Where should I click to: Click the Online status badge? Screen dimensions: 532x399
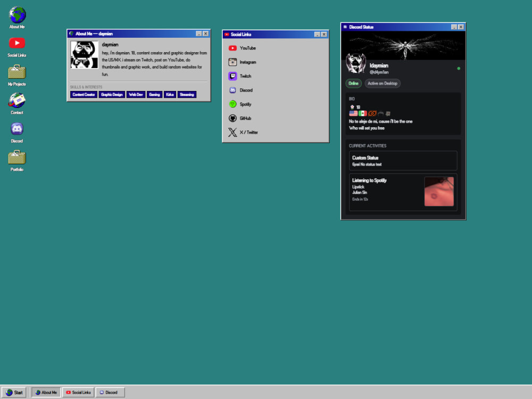[x=353, y=84]
